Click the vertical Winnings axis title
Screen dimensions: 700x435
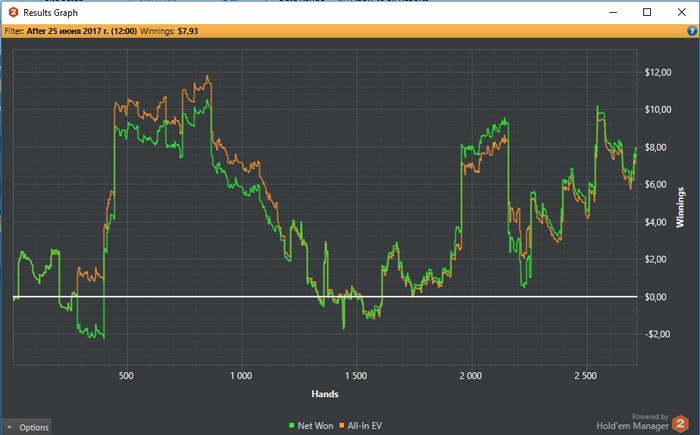pyautogui.click(x=680, y=208)
